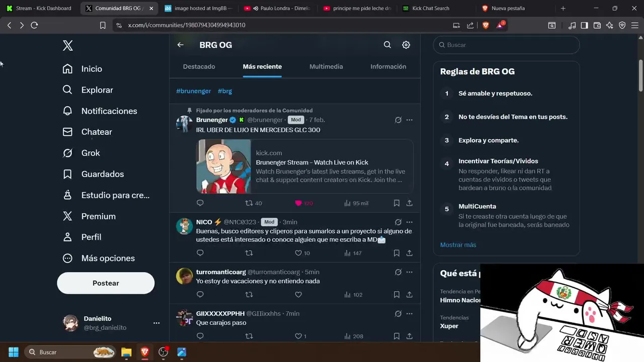Open account menu dots next to Danielito
This screenshot has height=362, width=644.
click(156, 323)
